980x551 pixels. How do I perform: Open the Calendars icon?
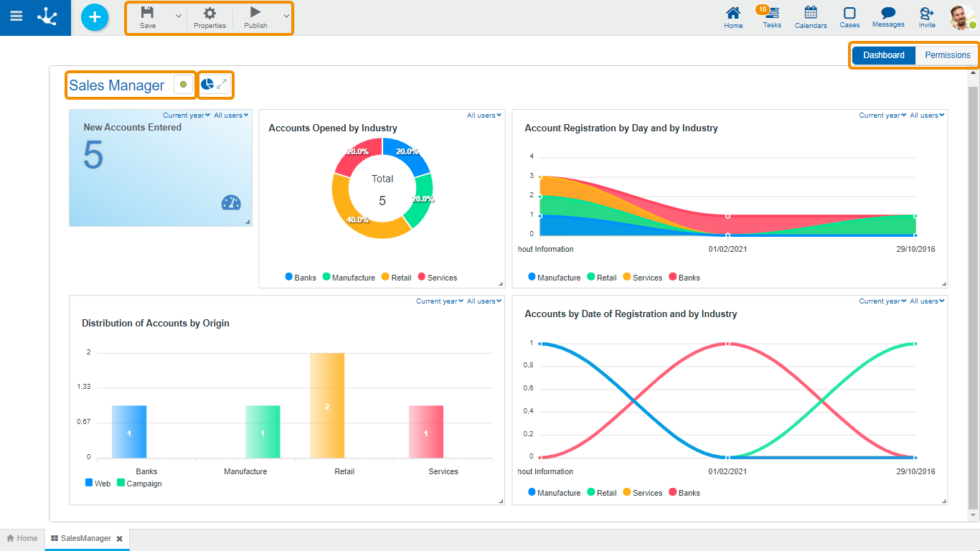[811, 18]
